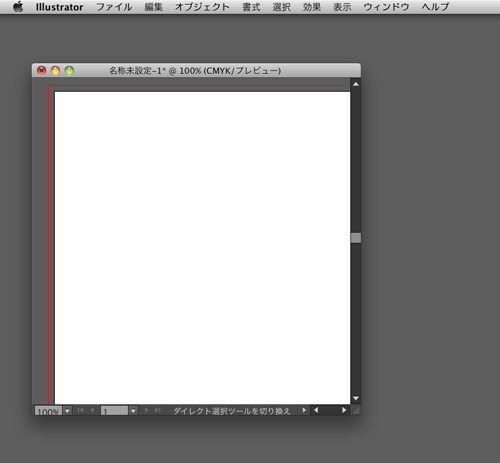Click the vertical scrollbar thumb
This screenshot has height=463, width=500.
click(356, 238)
